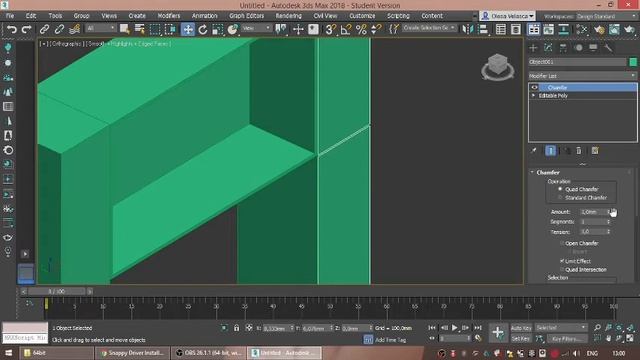
Task: Open the Create panel plus tab
Action: click(533, 48)
